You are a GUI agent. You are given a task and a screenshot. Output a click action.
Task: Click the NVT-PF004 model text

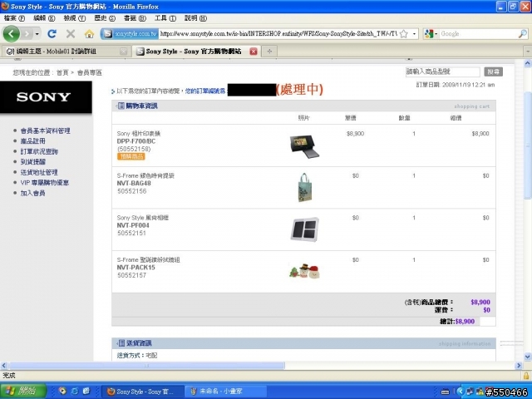133,225
